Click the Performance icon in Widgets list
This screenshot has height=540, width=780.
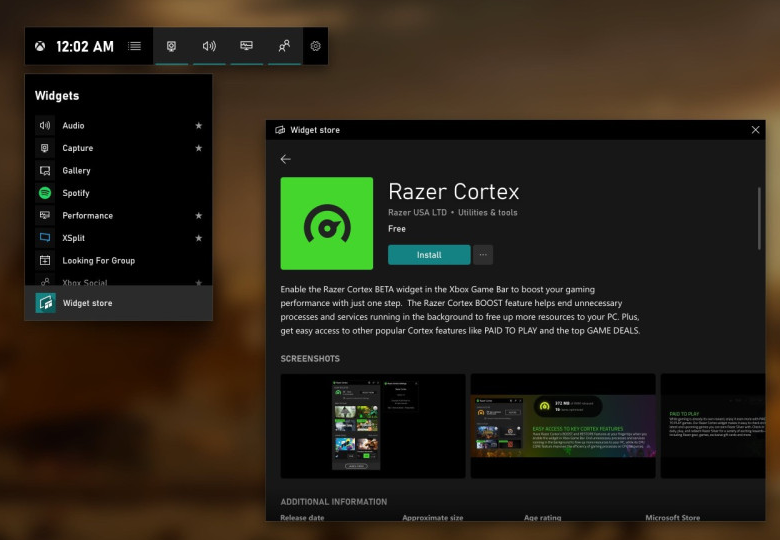pyautogui.click(x=45, y=215)
